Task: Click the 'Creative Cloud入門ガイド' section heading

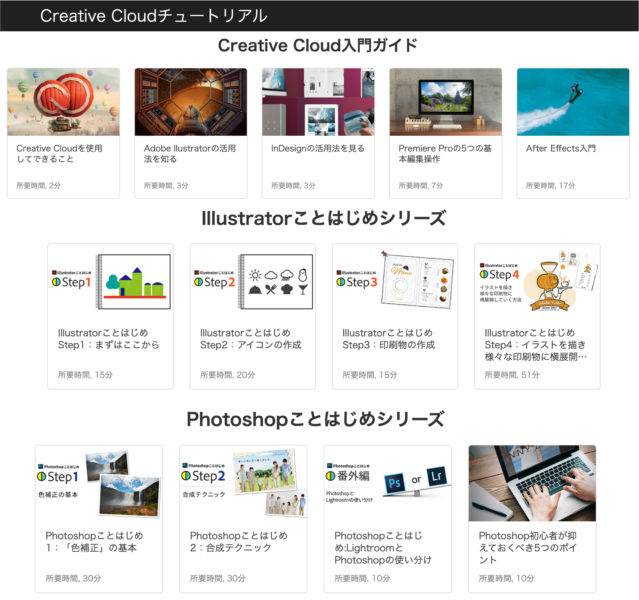Action: (x=318, y=45)
